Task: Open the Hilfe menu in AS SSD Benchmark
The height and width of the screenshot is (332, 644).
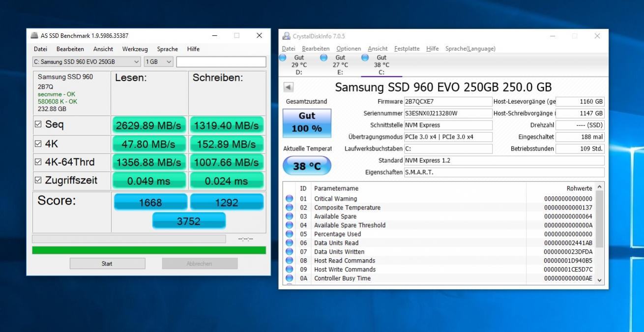Action: click(x=193, y=49)
